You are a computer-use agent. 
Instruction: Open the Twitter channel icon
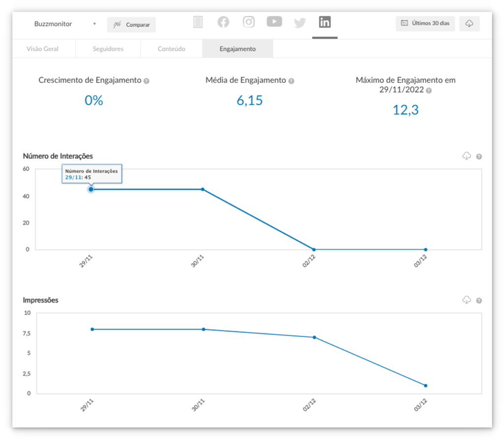coord(300,23)
